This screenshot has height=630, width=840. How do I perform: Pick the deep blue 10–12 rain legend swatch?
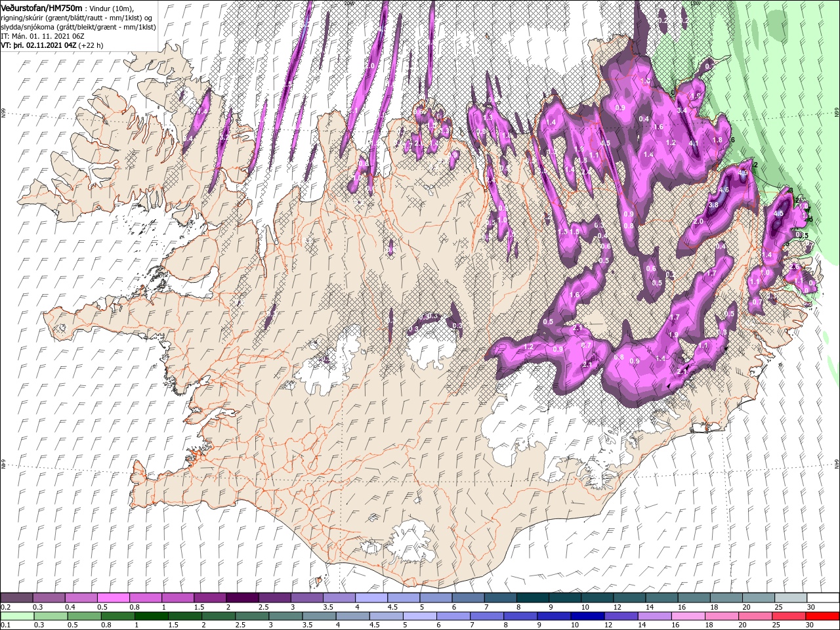coord(587,616)
